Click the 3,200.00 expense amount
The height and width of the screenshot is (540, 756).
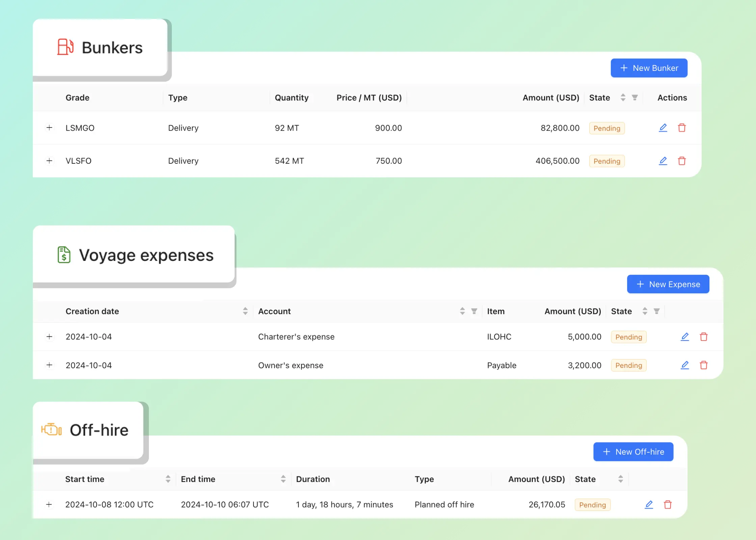click(585, 366)
